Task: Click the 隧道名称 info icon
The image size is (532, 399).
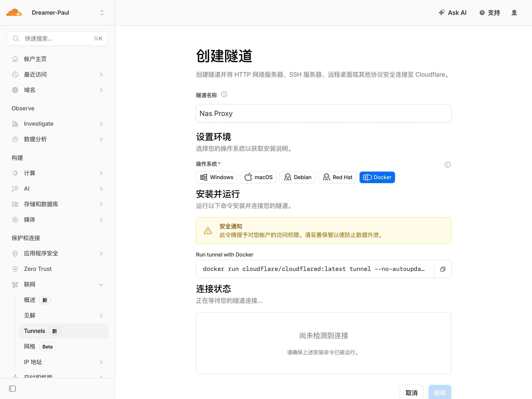Action: click(x=224, y=94)
